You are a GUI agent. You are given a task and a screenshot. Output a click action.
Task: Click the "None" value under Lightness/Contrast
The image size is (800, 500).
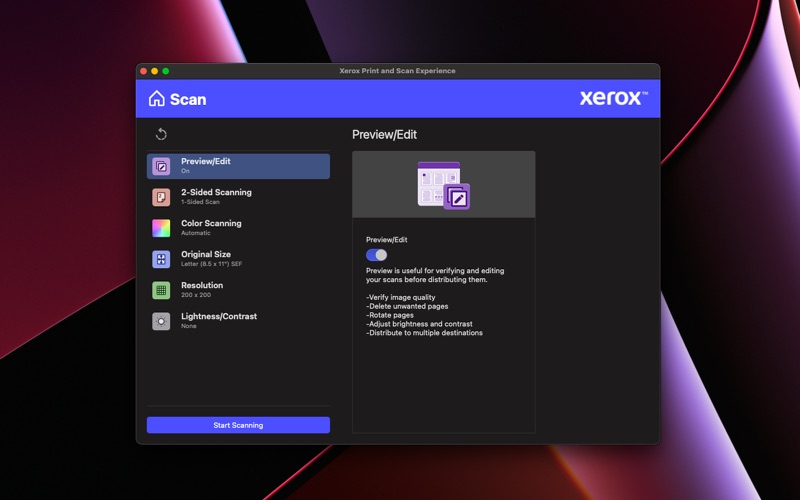pyautogui.click(x=189, y=326)
